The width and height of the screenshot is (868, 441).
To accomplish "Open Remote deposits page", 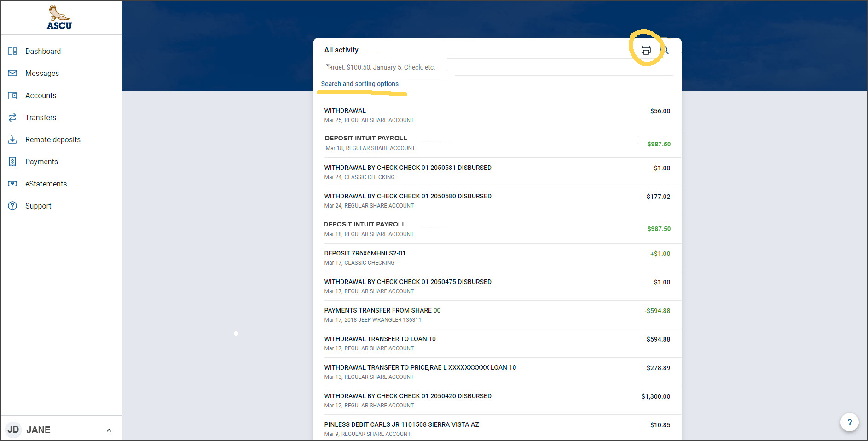I will [x=53, y=139].
